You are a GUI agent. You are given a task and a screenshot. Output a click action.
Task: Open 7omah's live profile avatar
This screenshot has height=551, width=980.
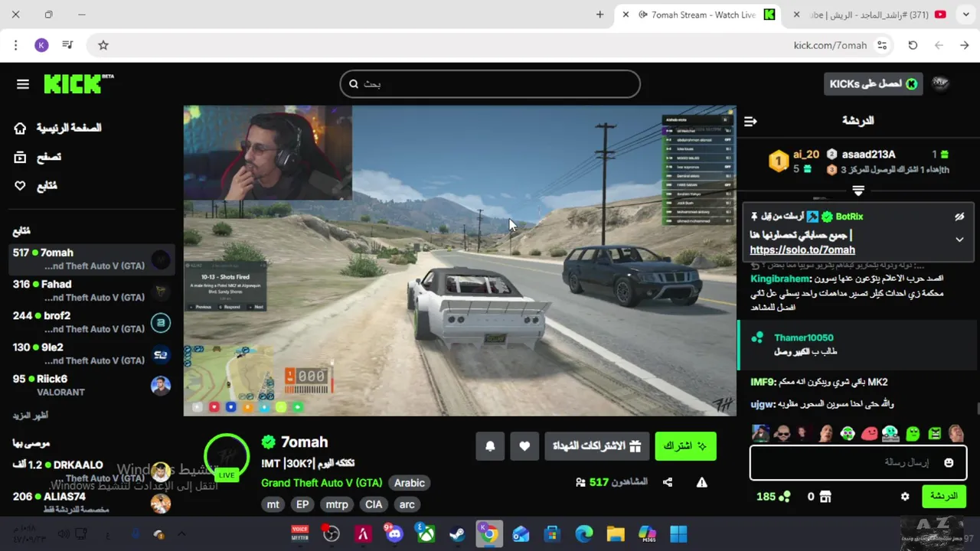coord(227,457)
